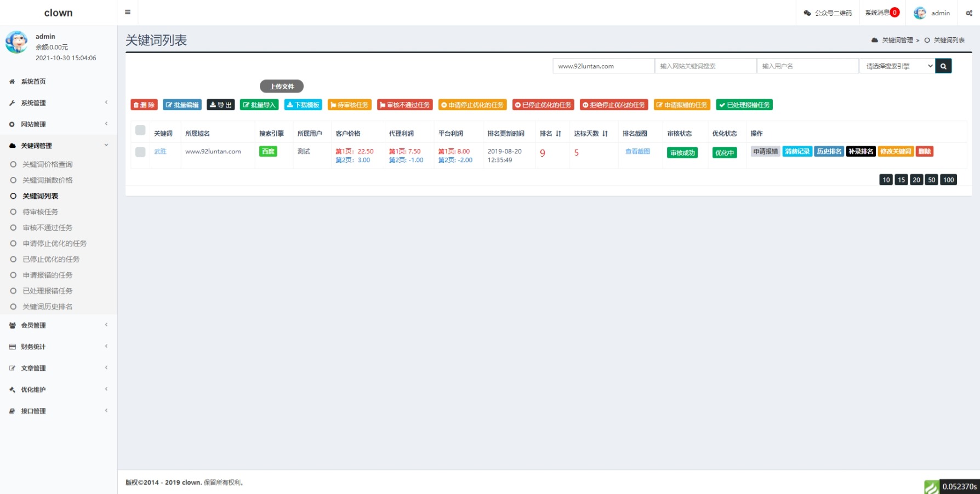This screenshot has width=980, height=494.
Task: Click the red 删除 trash button in toolbar
Action: coord(144,105)
